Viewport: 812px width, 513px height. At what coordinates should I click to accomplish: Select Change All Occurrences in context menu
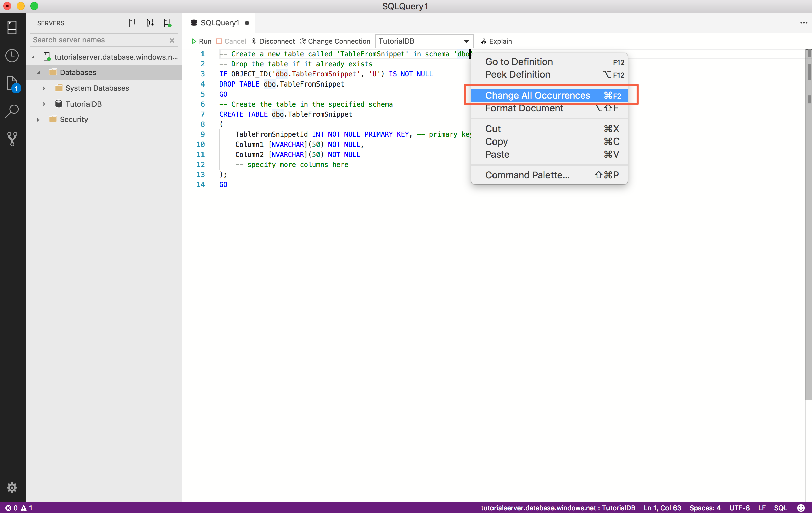(x=536, y=95)
